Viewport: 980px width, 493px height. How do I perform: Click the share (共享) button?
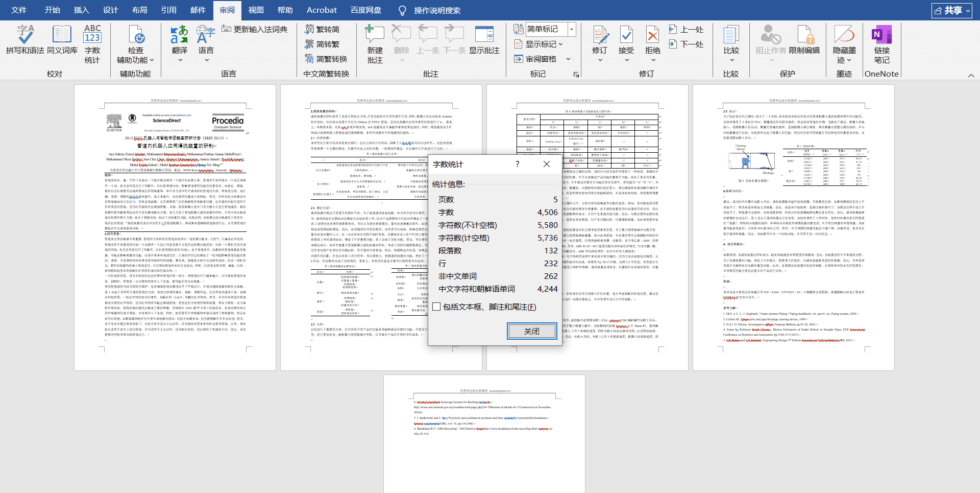coord(951,10)
